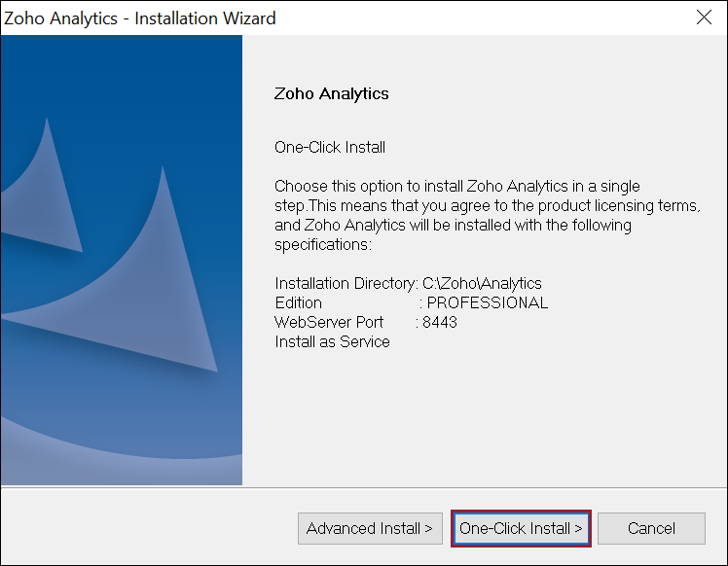The image size is (728, 566).
Task: Cancel the installation wizard
Action: 651,529
